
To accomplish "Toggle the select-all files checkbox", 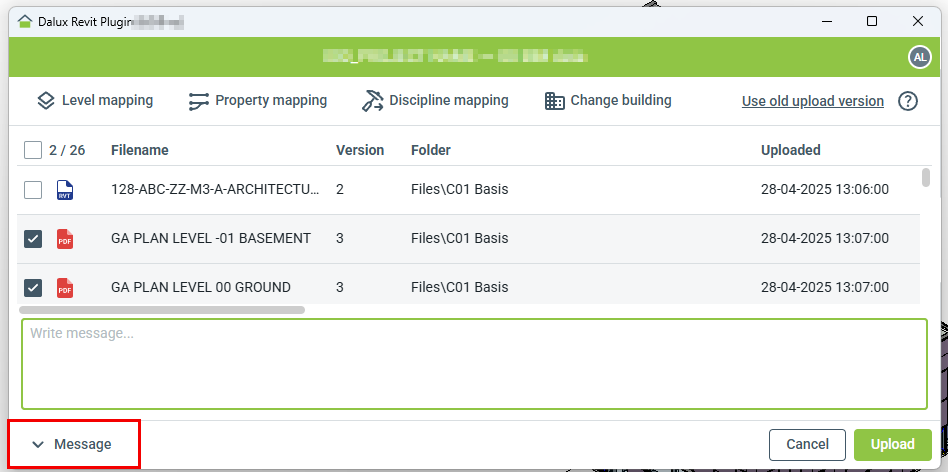I will pyautogui.click(x=33, y=150).
